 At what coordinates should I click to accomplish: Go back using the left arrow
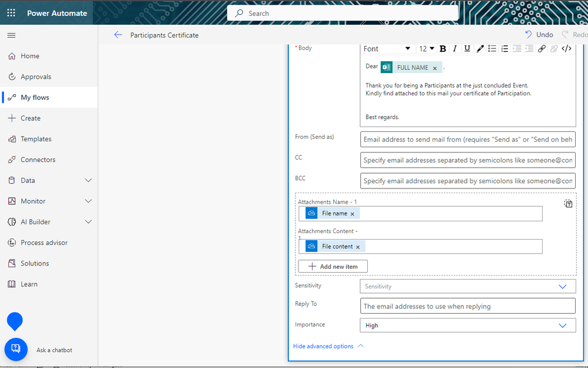118,35
